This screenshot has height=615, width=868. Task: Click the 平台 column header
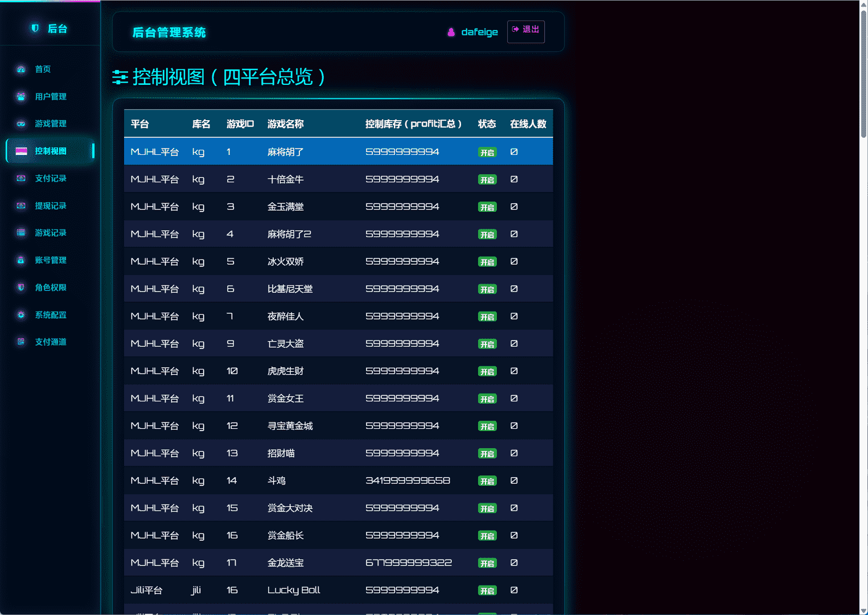pos(140,124)
